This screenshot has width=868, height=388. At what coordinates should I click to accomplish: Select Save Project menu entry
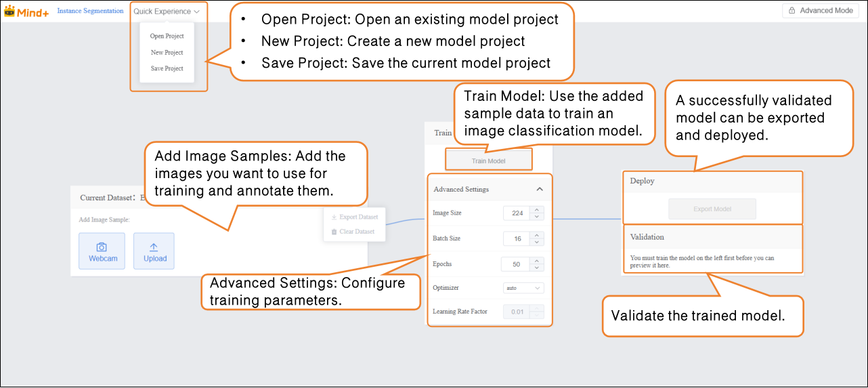[167, 68]
